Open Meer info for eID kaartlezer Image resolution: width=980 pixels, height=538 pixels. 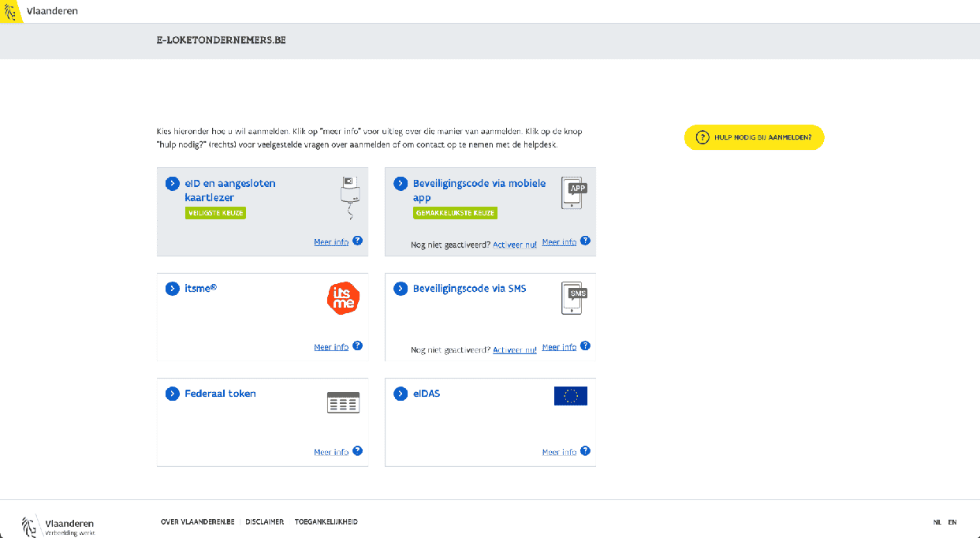point(331,242)
